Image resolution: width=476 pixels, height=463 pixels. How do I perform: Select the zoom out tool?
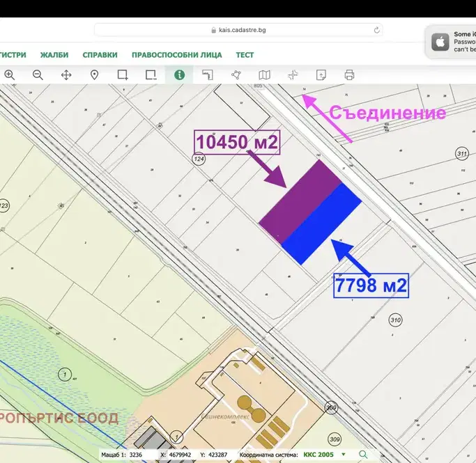(x=38, y=75)
